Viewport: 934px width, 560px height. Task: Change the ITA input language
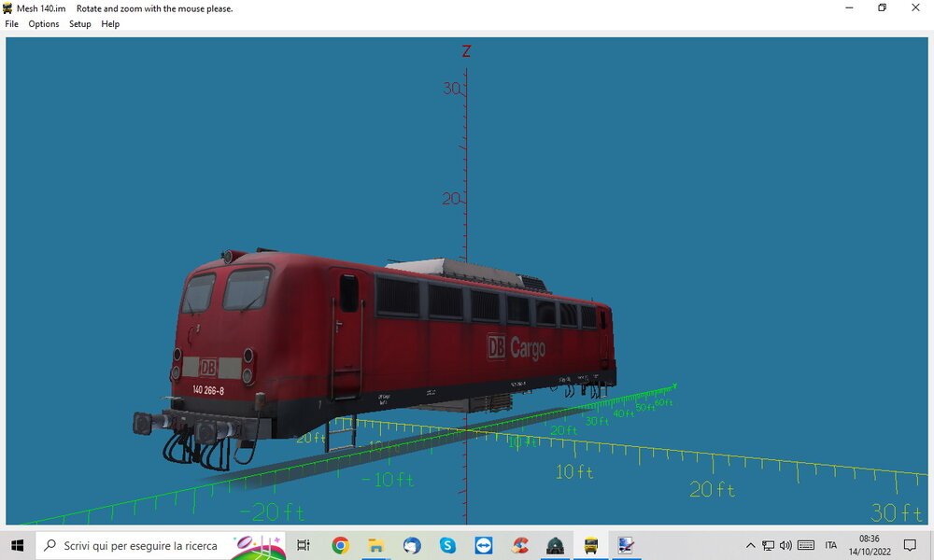(x=831, y=545)
